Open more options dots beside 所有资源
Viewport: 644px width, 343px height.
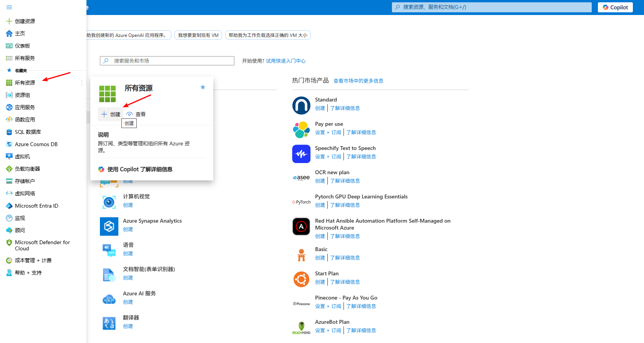(82, 83)
